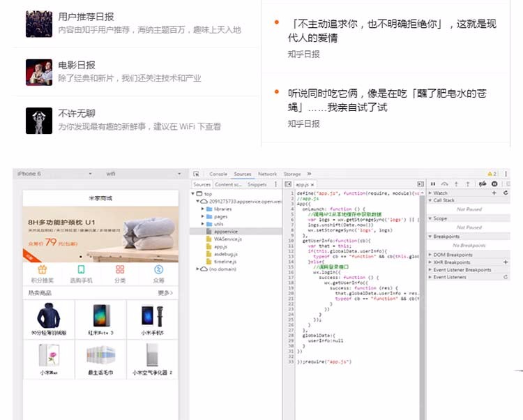
Task: Click 用户推荐日报 avatar image
Action: 39,24
